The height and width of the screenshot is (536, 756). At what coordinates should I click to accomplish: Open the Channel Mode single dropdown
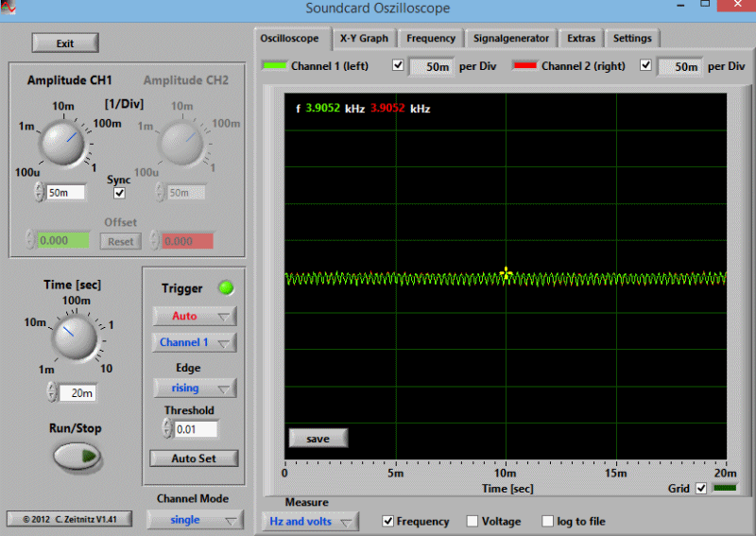click(x=195, y=520)
